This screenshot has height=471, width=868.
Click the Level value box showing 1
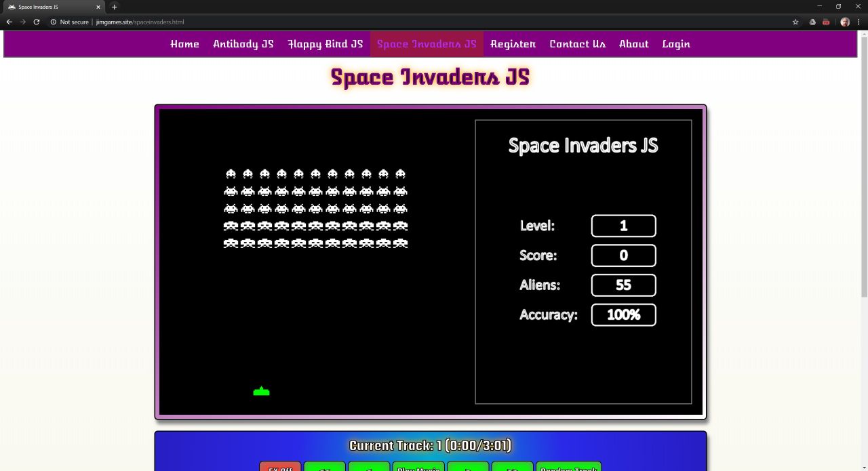point(623,226)
